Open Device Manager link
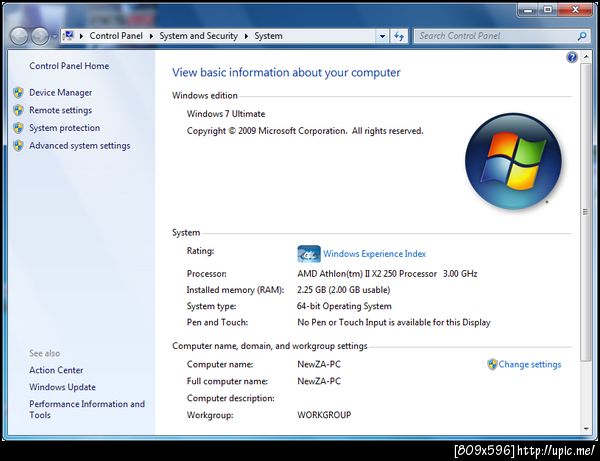This screenshot has height=461, width=600. (x=60, y=93)
